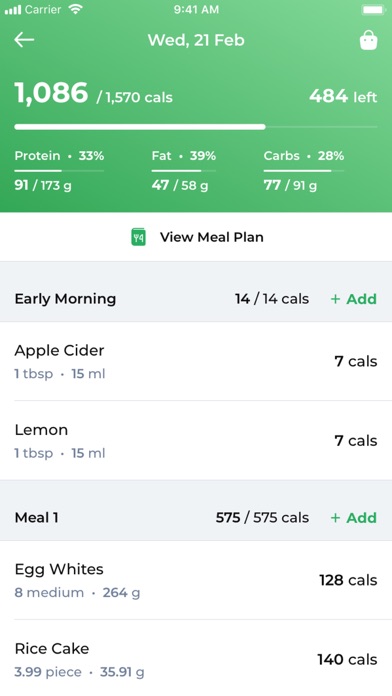
Task: Tap the Protein 33% macro bar
Action: pos(59,170)
